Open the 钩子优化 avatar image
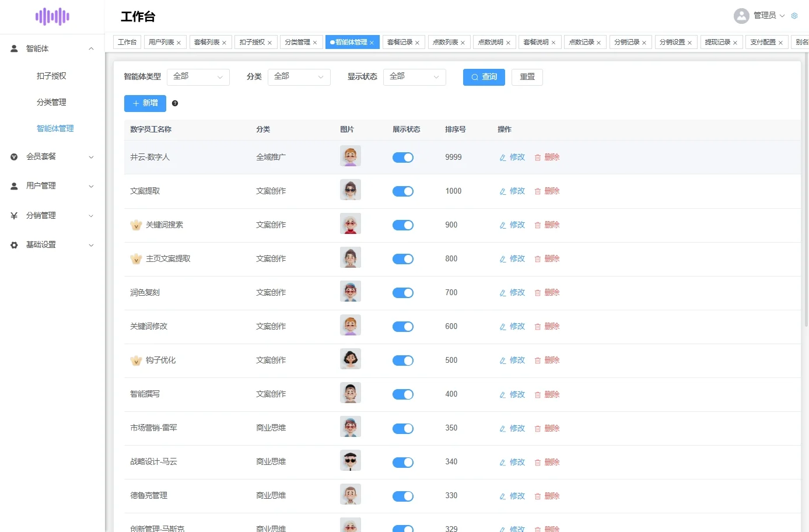This screenshot has height=532, width=809. (x=351, y=359)
